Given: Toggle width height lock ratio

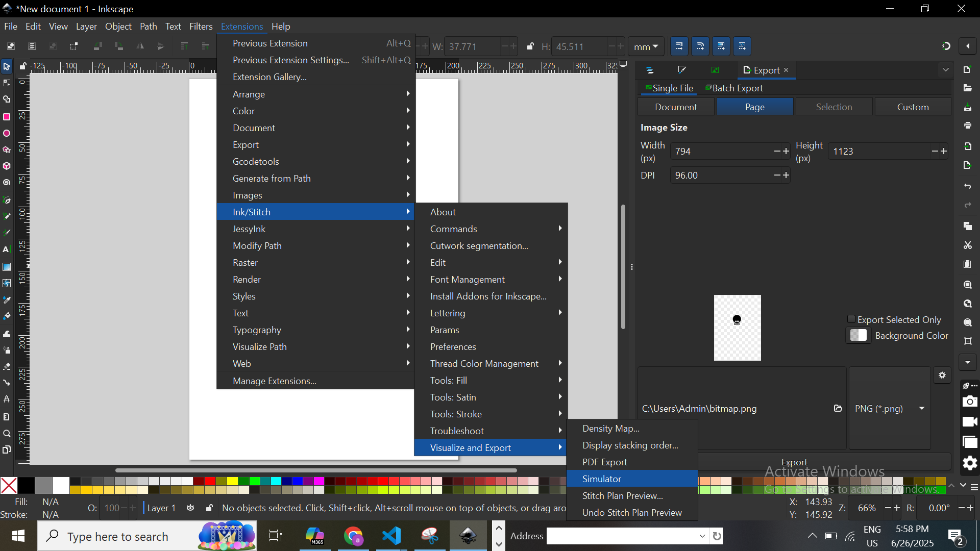Looking at the screenshot, I should pos(530,46).
